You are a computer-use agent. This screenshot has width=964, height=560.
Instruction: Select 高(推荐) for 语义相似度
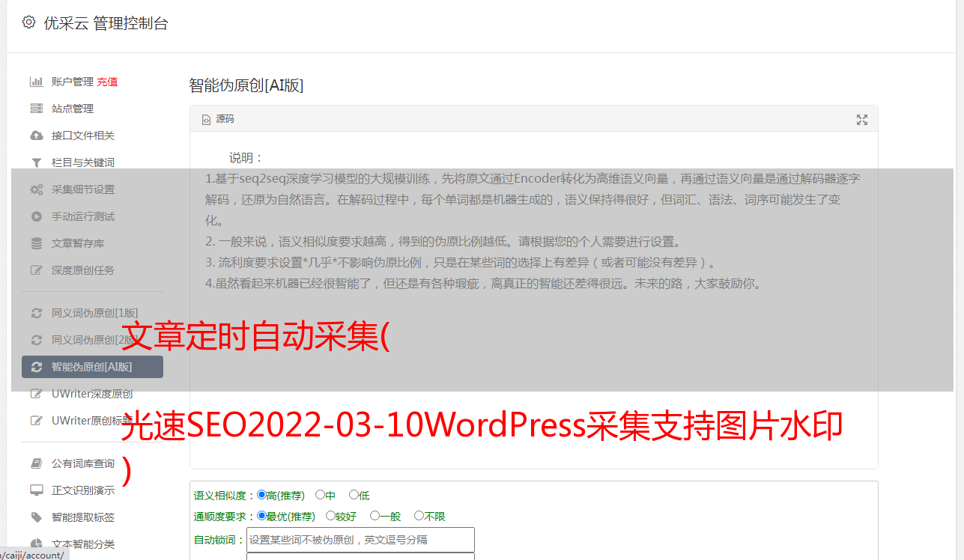261,495
